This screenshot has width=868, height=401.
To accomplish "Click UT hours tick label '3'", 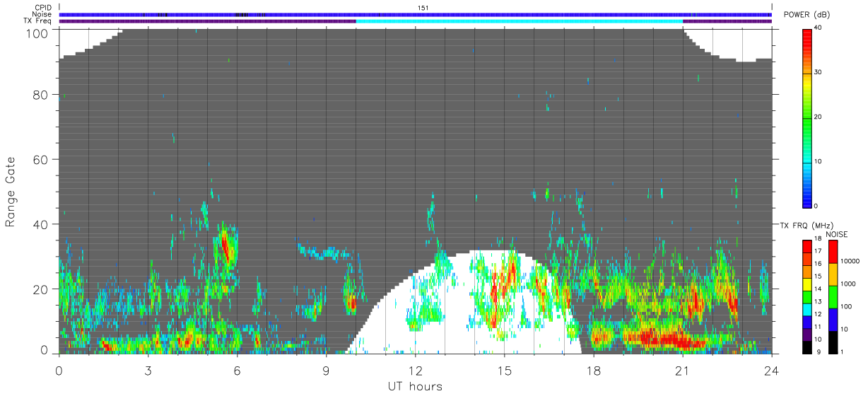I will [x=148, y=371].
